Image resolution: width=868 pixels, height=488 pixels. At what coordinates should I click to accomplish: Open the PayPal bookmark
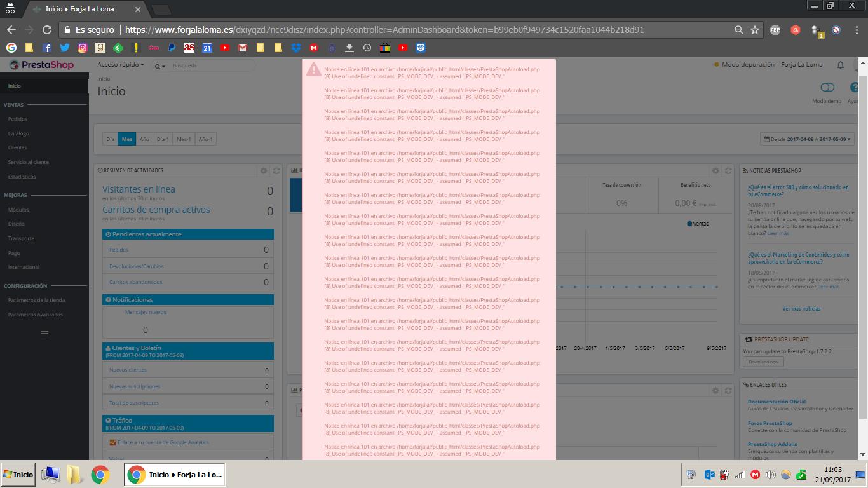pos(172,48)
